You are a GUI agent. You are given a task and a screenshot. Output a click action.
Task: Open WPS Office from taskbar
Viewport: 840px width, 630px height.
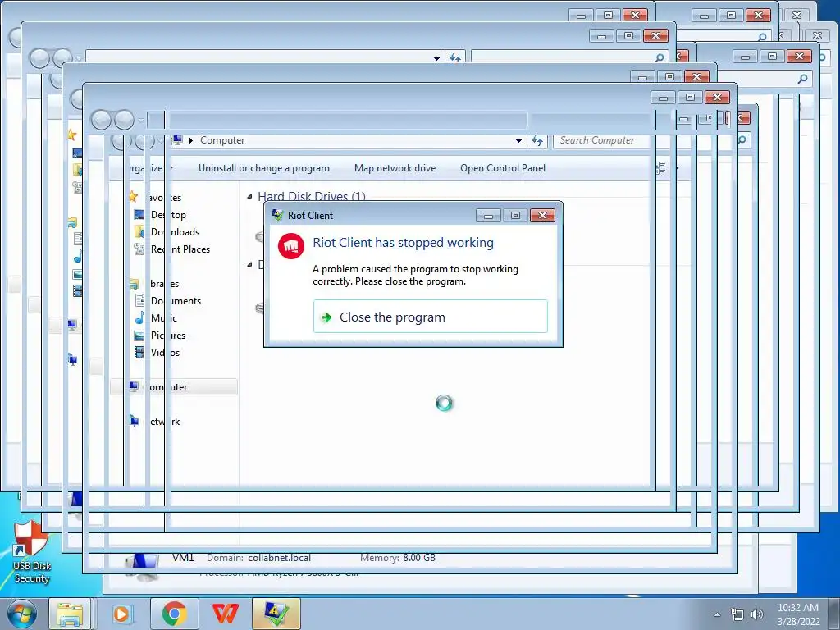(x=226, y=614)
